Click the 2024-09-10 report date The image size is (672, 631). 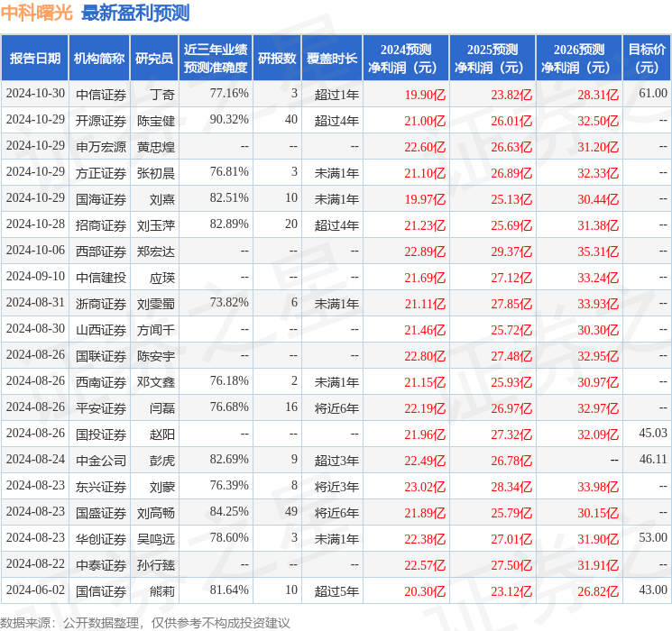[x=35, y=276]
